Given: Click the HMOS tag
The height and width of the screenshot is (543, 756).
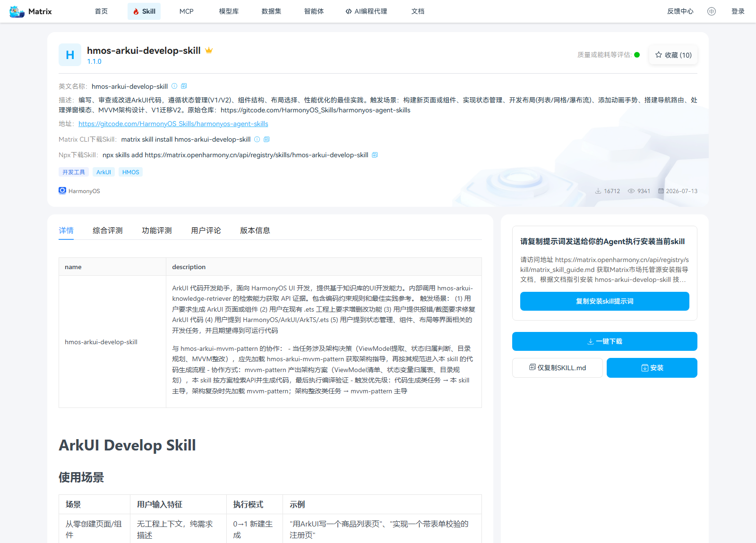Looking at the screenshot, I should tap(131, 172).
